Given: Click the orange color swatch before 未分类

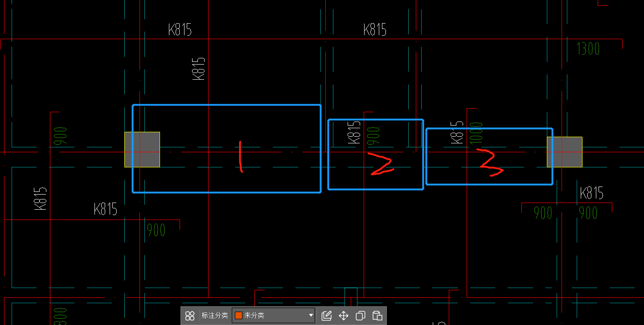Looking at the screenshot, I should [x=238, y=316].
